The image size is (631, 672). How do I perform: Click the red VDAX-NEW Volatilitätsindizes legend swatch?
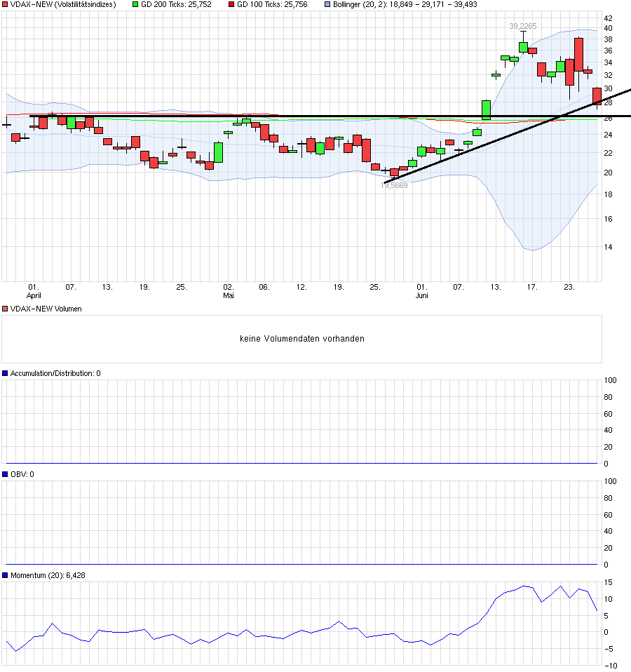5,4
